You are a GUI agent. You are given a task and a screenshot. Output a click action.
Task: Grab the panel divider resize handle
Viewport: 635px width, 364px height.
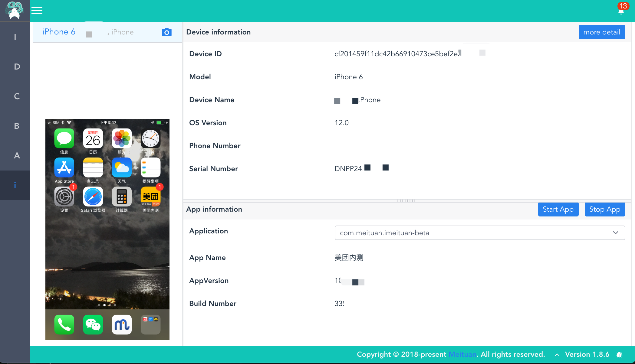[406, 200]
